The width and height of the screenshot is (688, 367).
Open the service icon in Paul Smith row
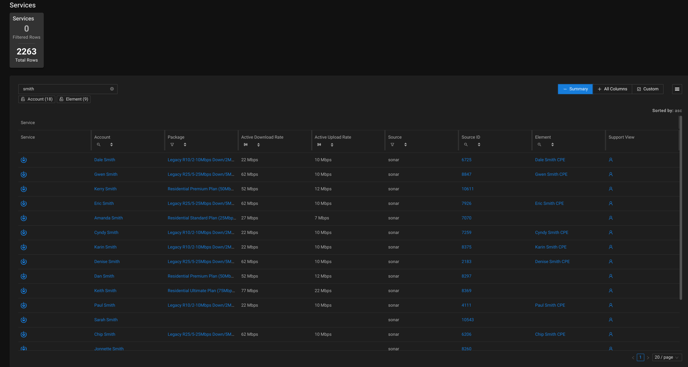tap(24, 305)
